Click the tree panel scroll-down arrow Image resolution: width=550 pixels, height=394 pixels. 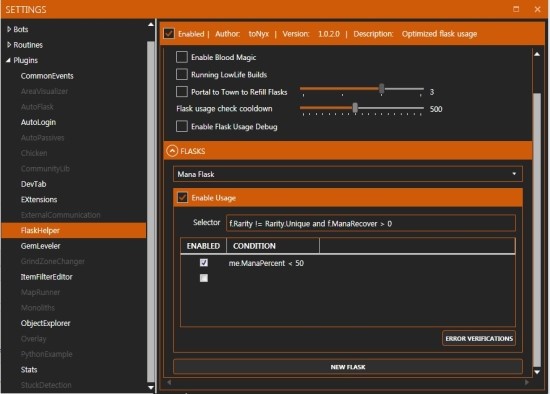151,387
